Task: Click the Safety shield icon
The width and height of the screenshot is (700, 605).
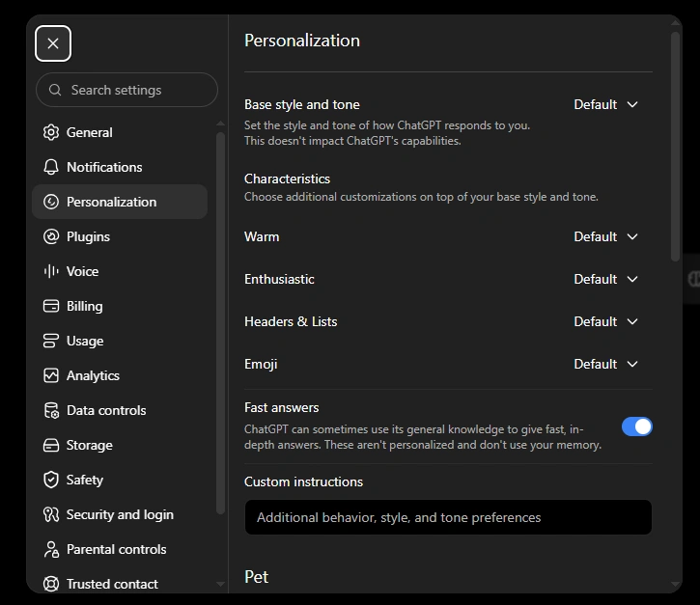Action: pyautogui.click(x=51, y=480)
